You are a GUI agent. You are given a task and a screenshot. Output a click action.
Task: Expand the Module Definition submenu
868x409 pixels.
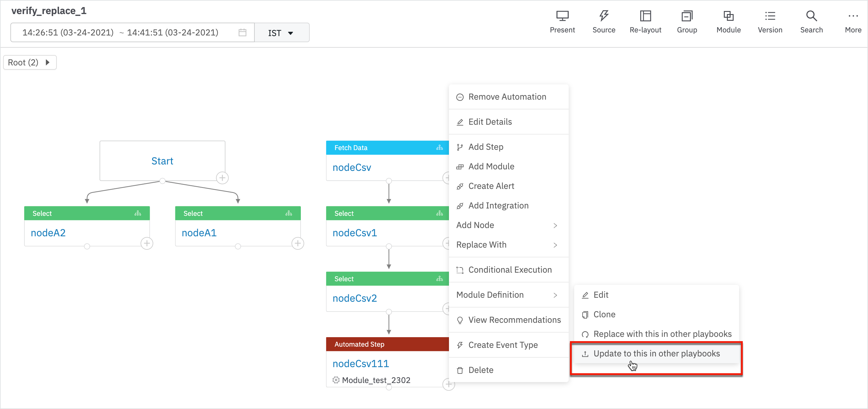coord(509,295)
